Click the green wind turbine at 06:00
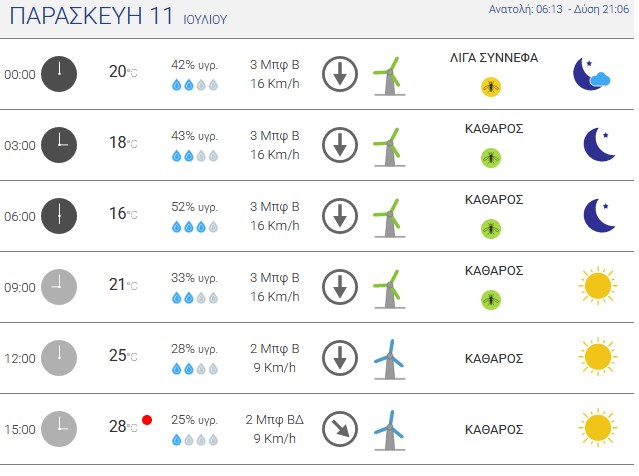Screen dimensions: 639x476 pos(389,218)
